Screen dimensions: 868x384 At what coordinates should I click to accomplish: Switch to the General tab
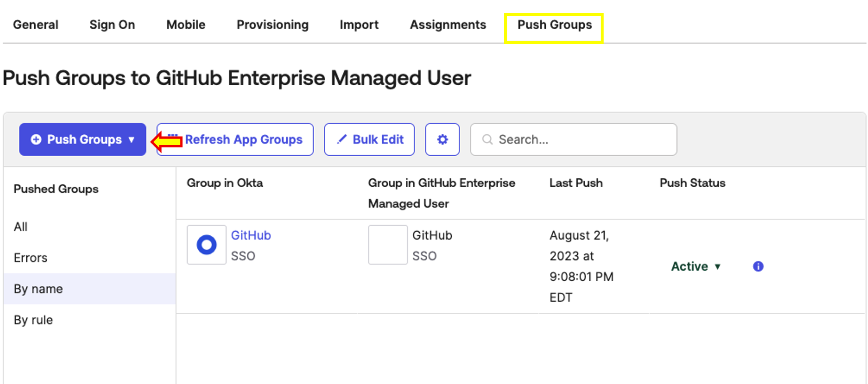pos(35,25)
